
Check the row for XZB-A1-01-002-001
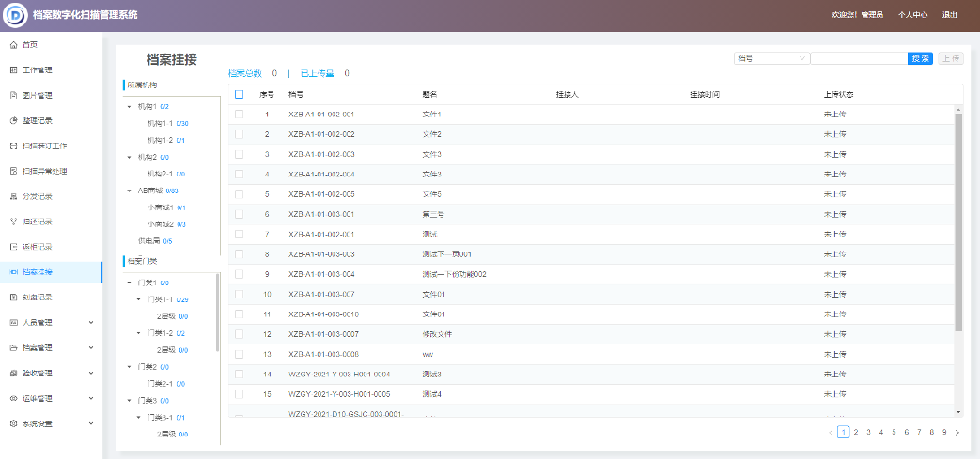[x=239, y=115]
